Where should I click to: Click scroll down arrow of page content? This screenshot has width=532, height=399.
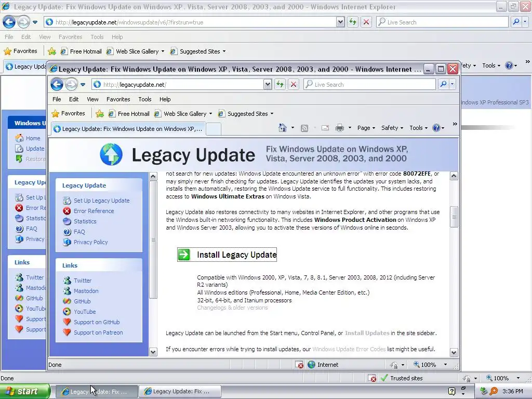[454, 353]
